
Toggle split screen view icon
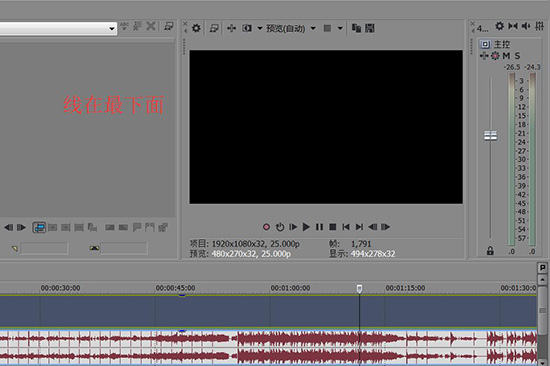(x=247, y=28)
